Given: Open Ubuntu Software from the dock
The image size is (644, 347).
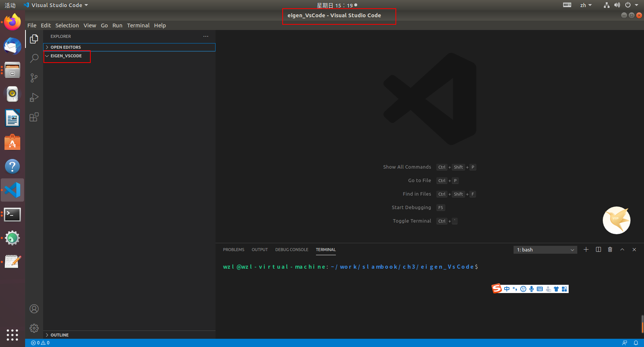Looking at the screenshot, I should [x=12, y=142].
